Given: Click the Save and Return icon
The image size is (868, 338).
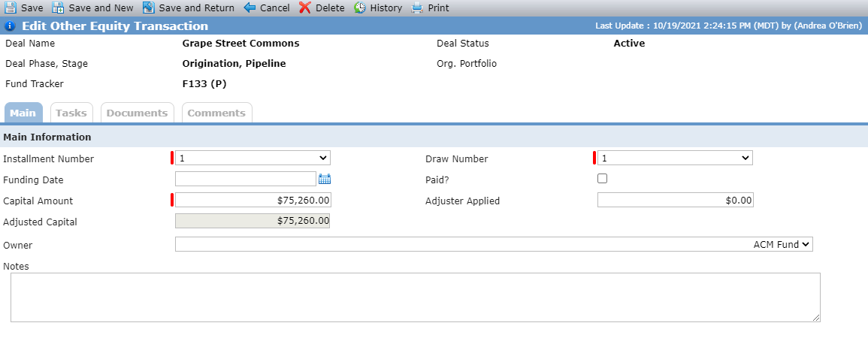Looking at the screenshot, I should pos(148,8).
